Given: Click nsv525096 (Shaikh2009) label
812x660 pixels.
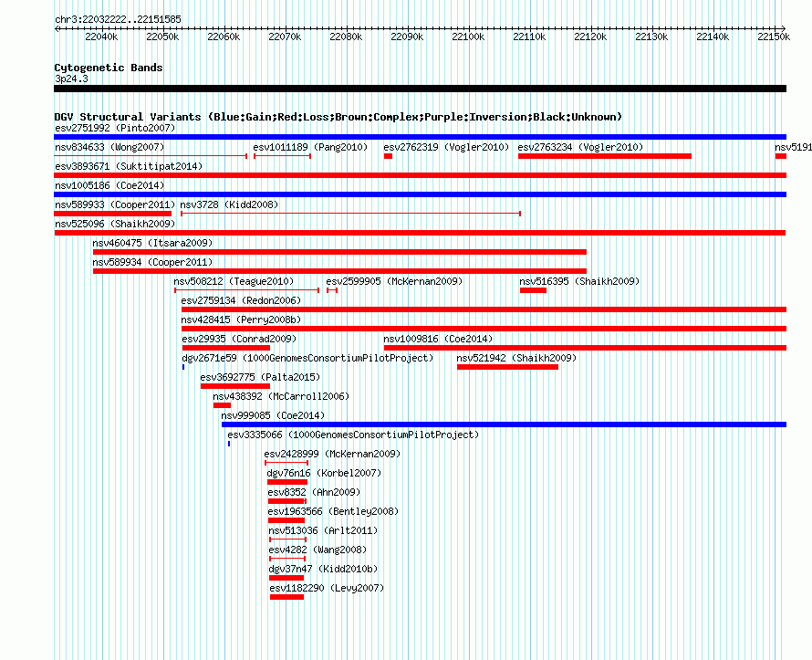Looking at the screenshot, I should tap(115, 224).
